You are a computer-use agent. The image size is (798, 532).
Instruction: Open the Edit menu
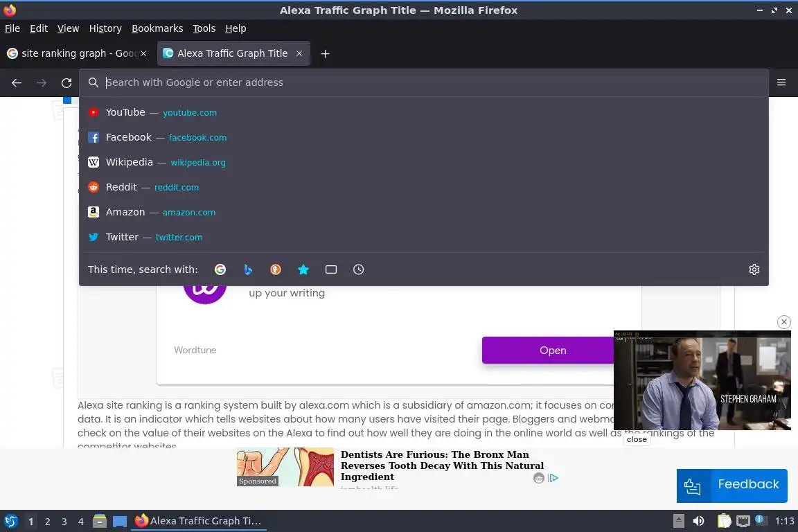coord(39,28)
